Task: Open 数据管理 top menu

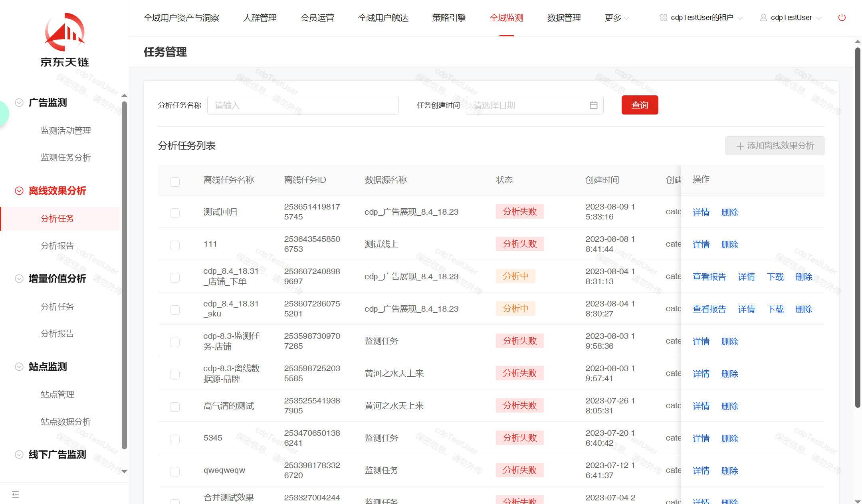Action: click(564, 18)
